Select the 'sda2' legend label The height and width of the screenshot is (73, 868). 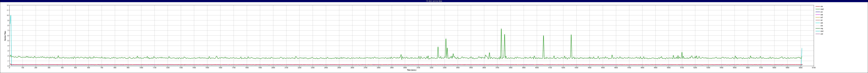[822, 9]
